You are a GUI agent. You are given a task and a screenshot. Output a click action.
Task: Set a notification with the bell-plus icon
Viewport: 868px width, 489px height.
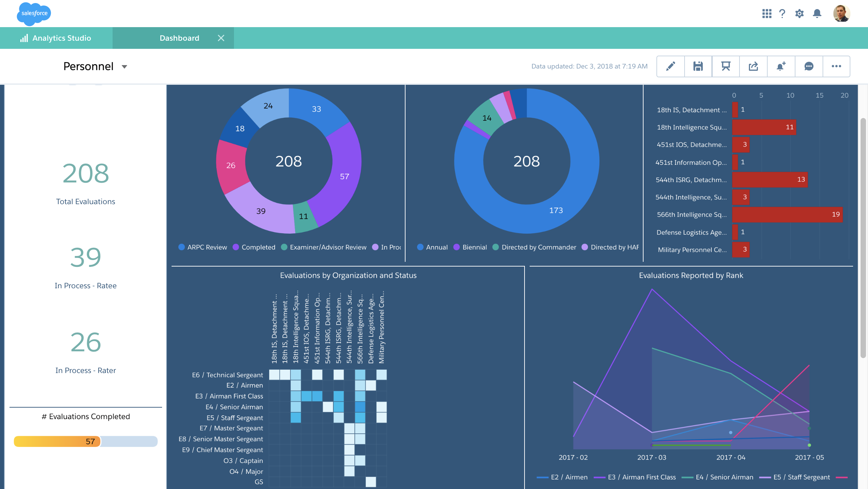coord(781,66)
